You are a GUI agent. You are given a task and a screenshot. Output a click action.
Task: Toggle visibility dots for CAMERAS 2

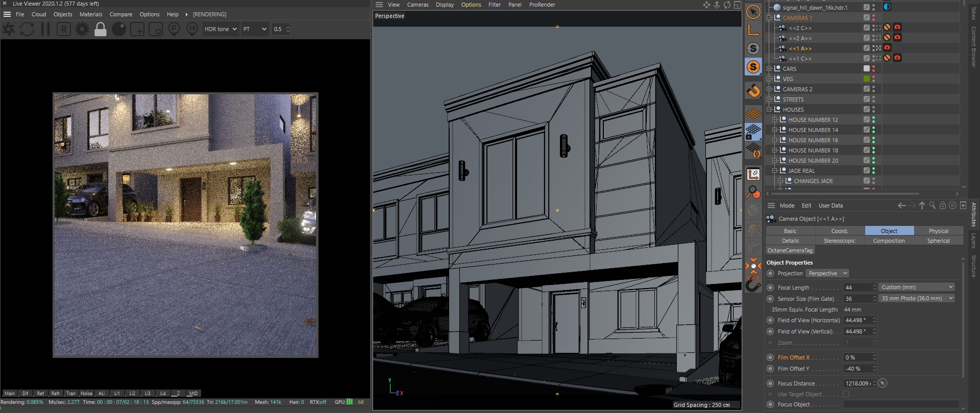(x=873, y=89)
